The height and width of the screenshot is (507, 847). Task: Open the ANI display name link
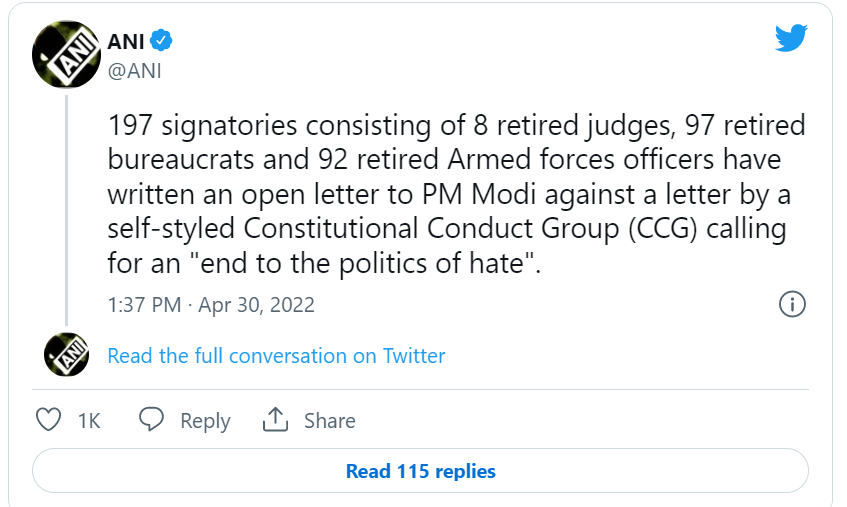(x=126, y=41)
